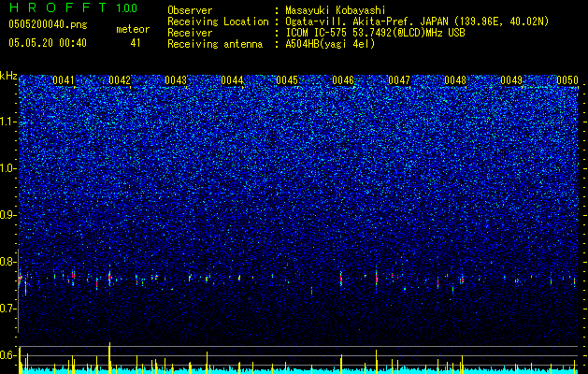Click the 1.0 kHz axis label

point(8,168)
